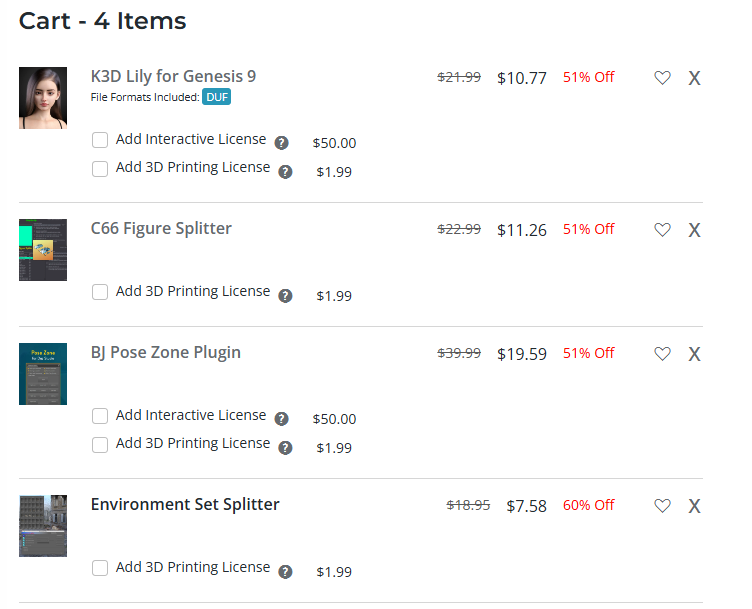The image size is (752, 609).
Task: Enable 3D Printing License for Environment Set Splitter
Action: [100, 568]
